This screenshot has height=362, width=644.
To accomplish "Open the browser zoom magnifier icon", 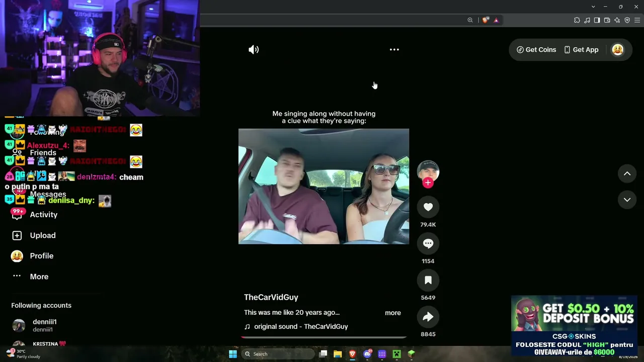I will (470, 20).
